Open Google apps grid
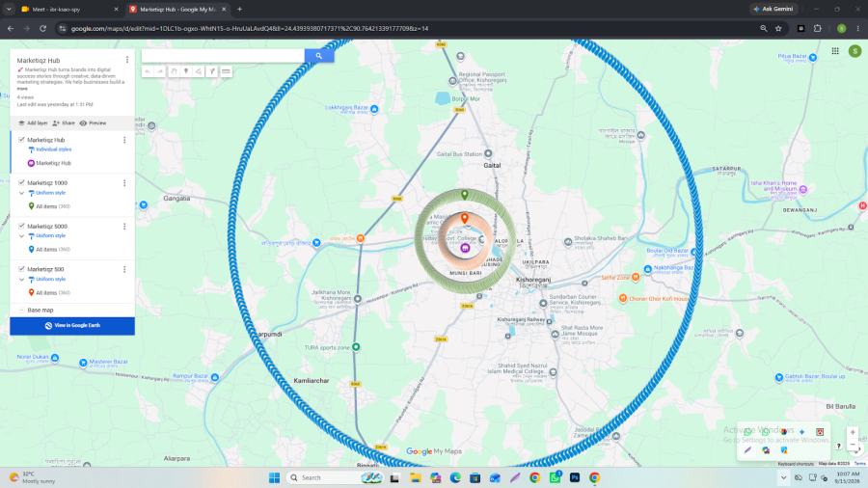Image resolution: width=868 pixels, height=488 pixels. [835, 51]
